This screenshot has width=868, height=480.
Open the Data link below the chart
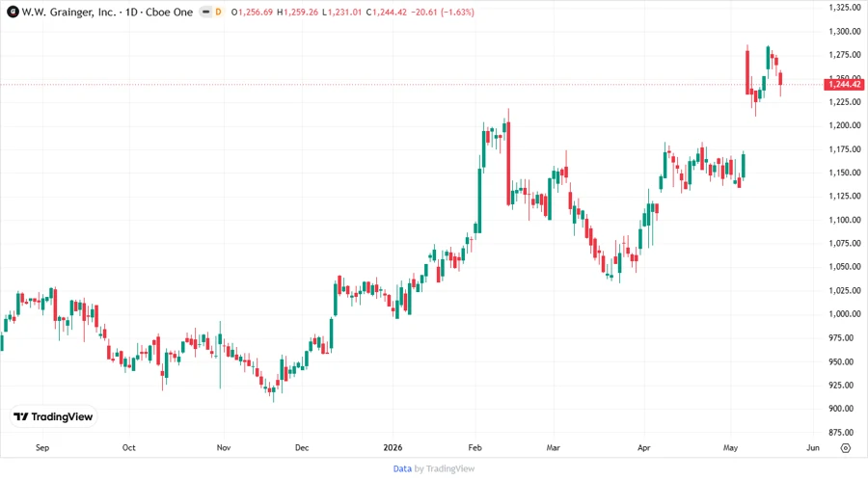[x=402, y=469]
